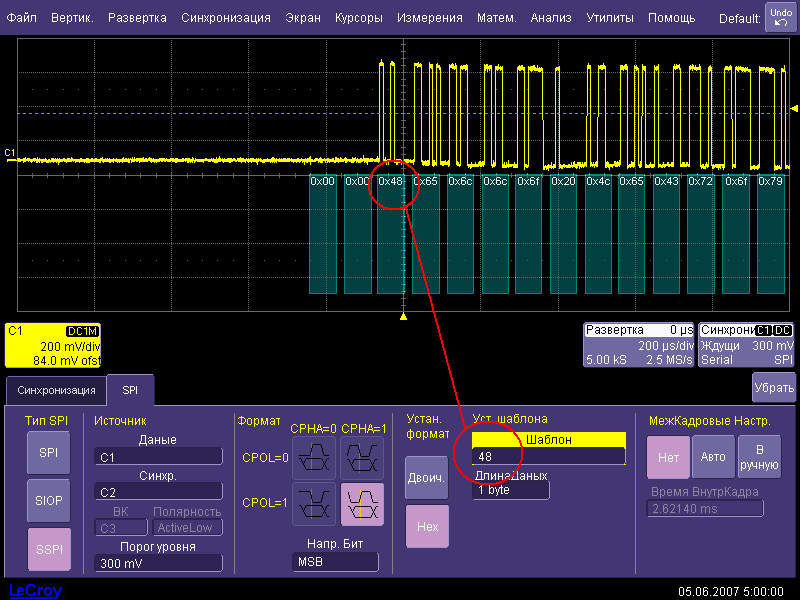The width and height of the screenshot is (800, 600).
Task: Click the yellow trigger position marker
Action: pos(403,316)
